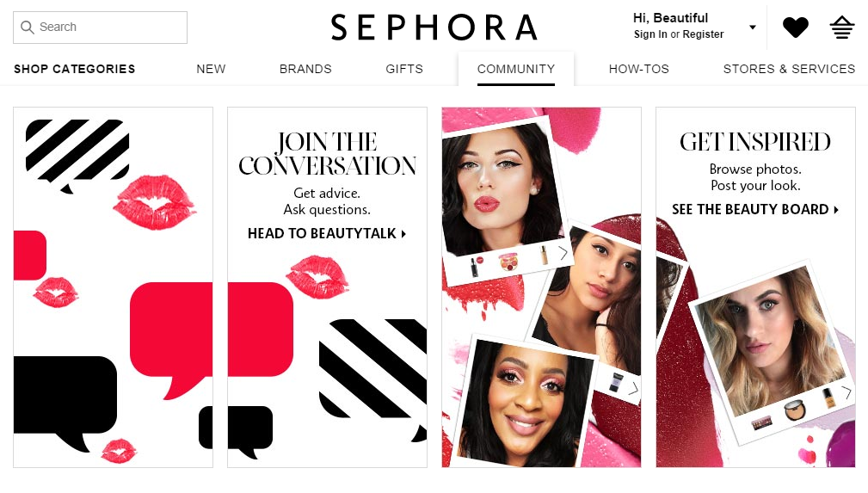Expand the Brands menu

(x=305, y=69)
